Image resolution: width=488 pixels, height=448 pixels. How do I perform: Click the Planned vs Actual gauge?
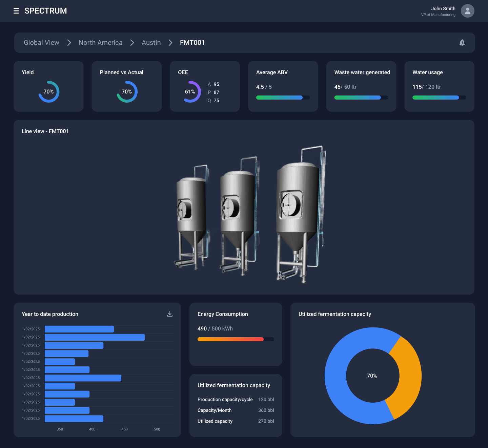[127, 91]
